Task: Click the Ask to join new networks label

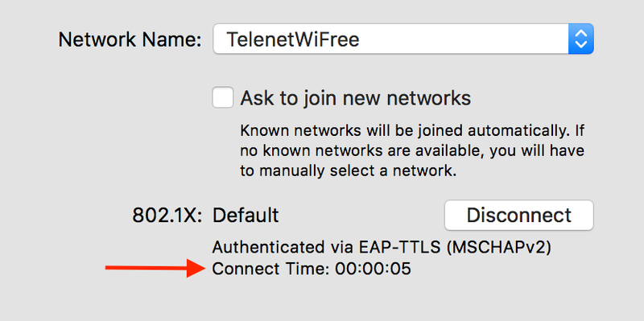Action: [x=355, y=98]
